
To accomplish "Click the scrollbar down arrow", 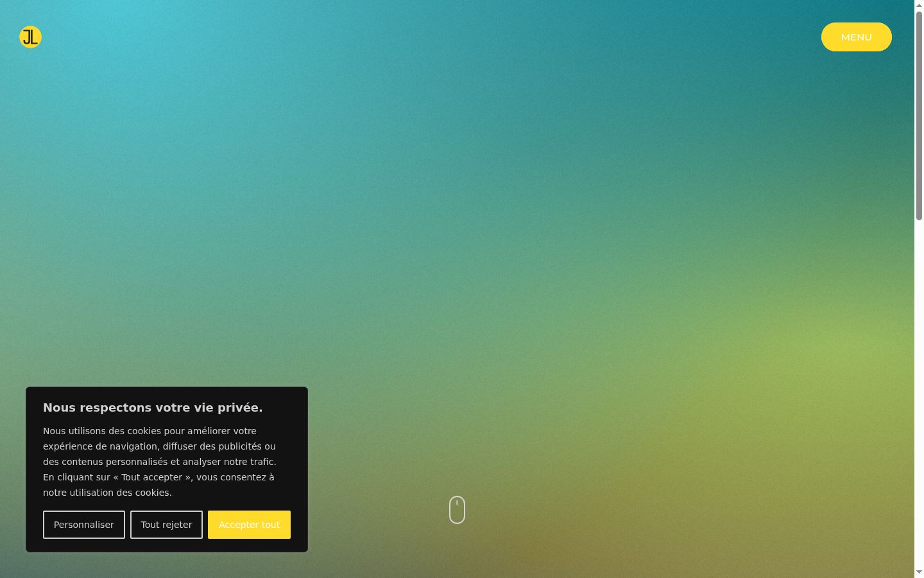I will click(x=919, y=572).
